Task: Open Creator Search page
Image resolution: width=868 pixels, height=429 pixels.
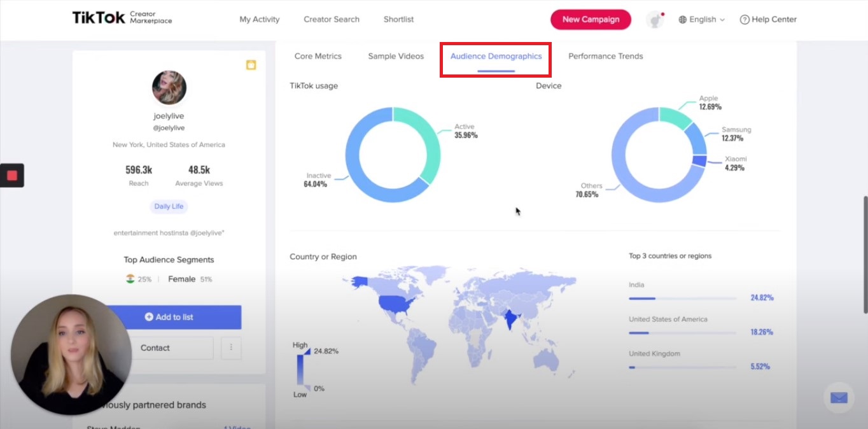Action: tap(332, 20)
